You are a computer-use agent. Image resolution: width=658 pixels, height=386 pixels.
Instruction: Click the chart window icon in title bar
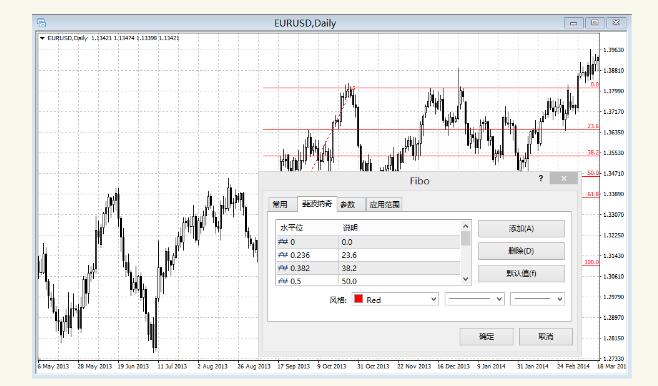click(x=42, y=23)
